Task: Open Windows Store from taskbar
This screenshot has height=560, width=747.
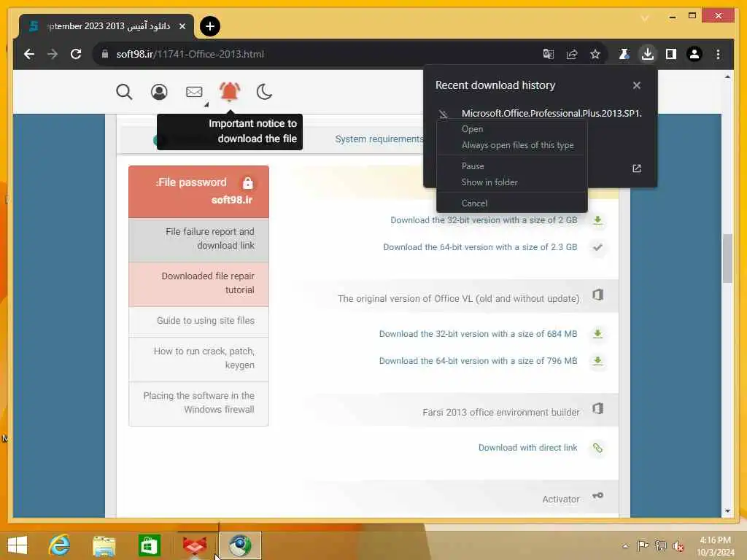Action: coord(149,545)
